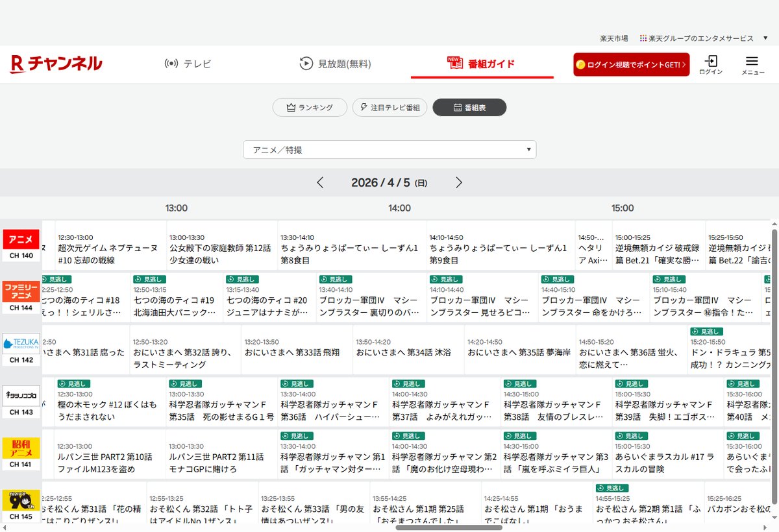Open the アニメ／特撮 genre dropdown

click(389, 150)
